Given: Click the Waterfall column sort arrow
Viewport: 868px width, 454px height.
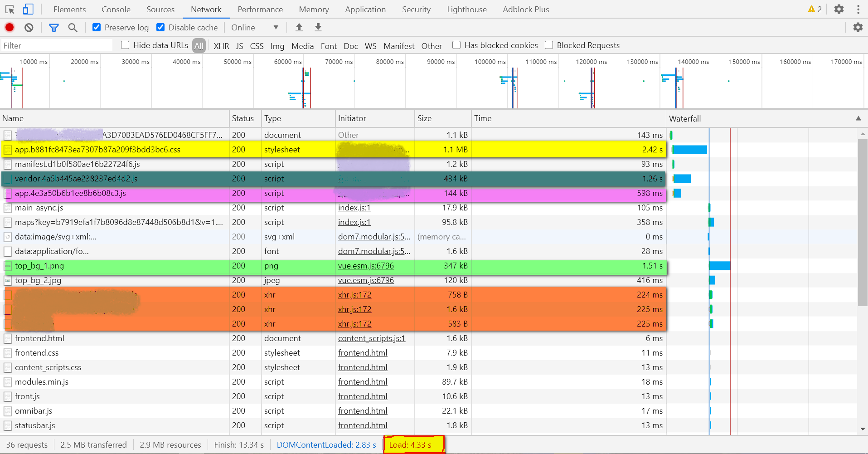Looking at the screenshot, I should click(858, 118).
